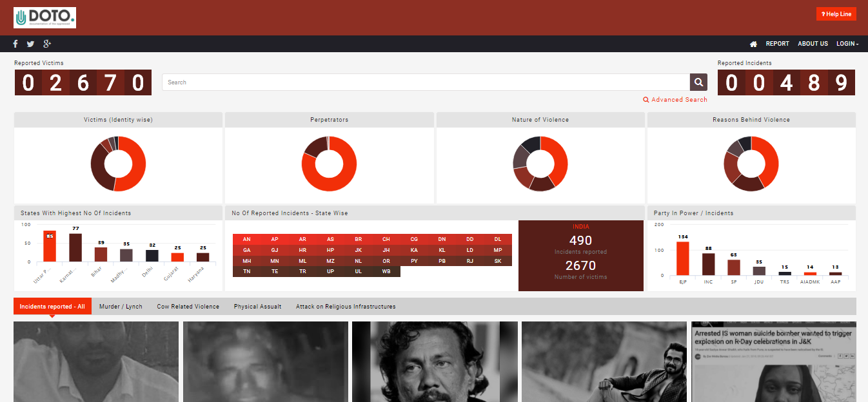This screenshot has height=402, width=868.
Task: Open the Facebook social icon
Action: coord(15,44)
